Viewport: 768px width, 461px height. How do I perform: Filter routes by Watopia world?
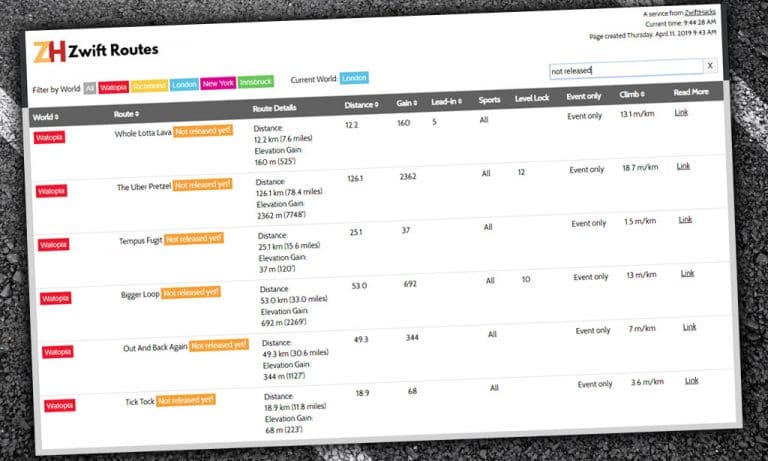click(x=112, y=88)
